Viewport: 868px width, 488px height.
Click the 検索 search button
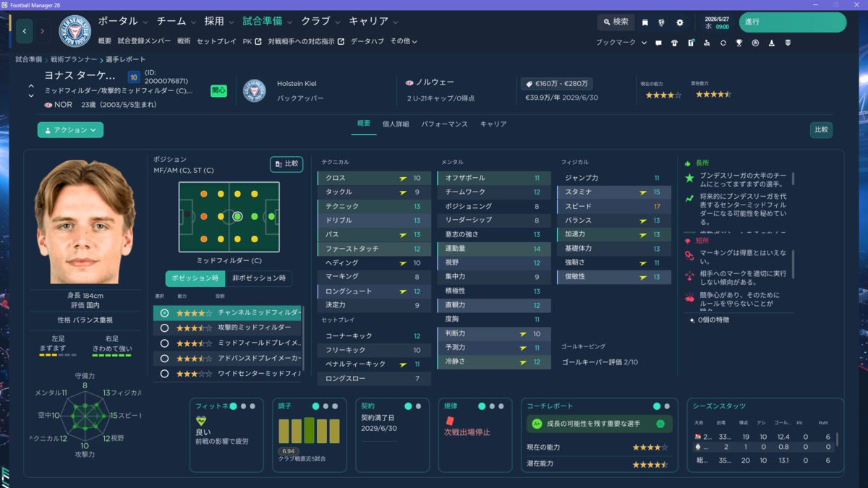pos(616,22)
